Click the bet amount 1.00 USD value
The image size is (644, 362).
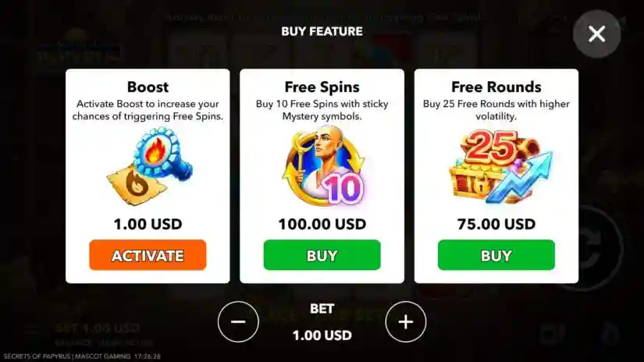click(322, 335)
